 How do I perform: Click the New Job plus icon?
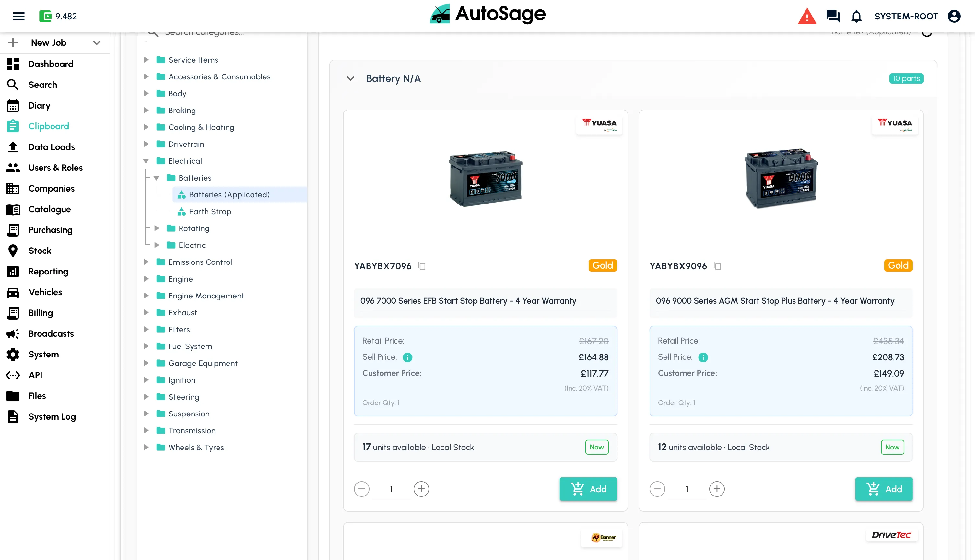pyautogui.click(x=13, y=43)
